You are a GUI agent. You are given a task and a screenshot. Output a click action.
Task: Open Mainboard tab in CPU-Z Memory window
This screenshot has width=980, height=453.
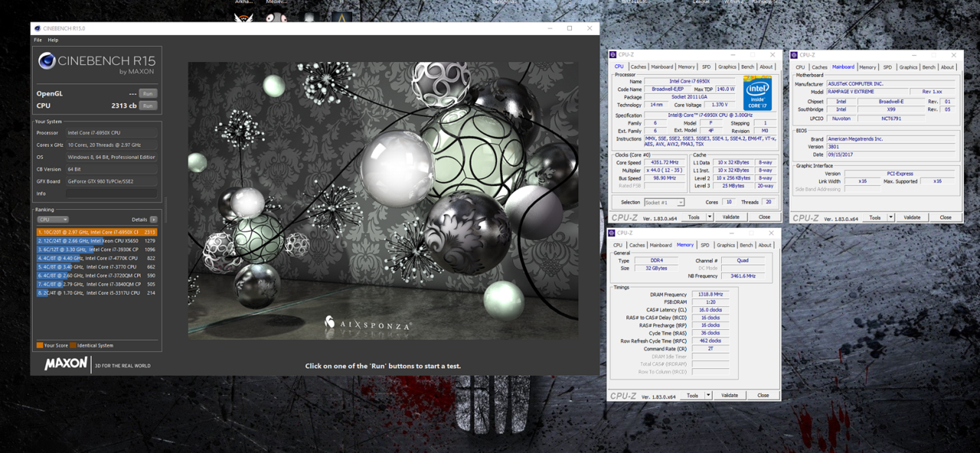[x=661, y=246]
